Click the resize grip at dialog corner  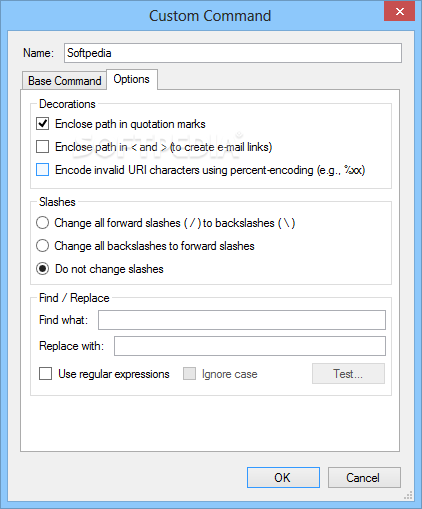[409, 495]
